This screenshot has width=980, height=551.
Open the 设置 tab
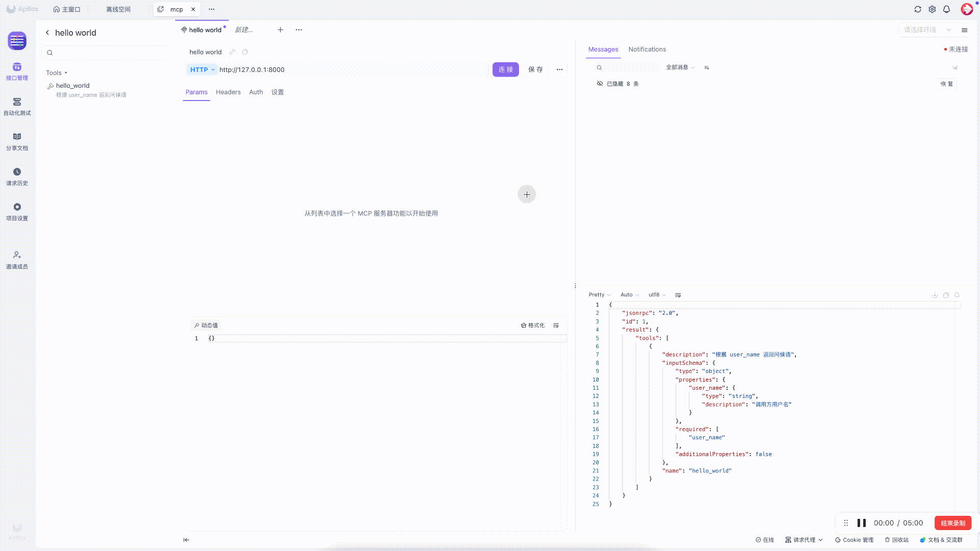[x=277, y=92]
